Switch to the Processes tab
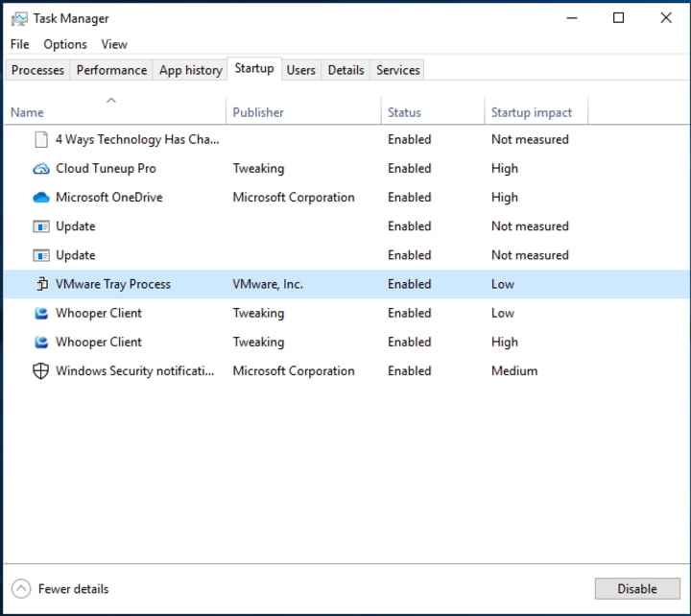Screen dimensions: 691x616 coord(37,70)
